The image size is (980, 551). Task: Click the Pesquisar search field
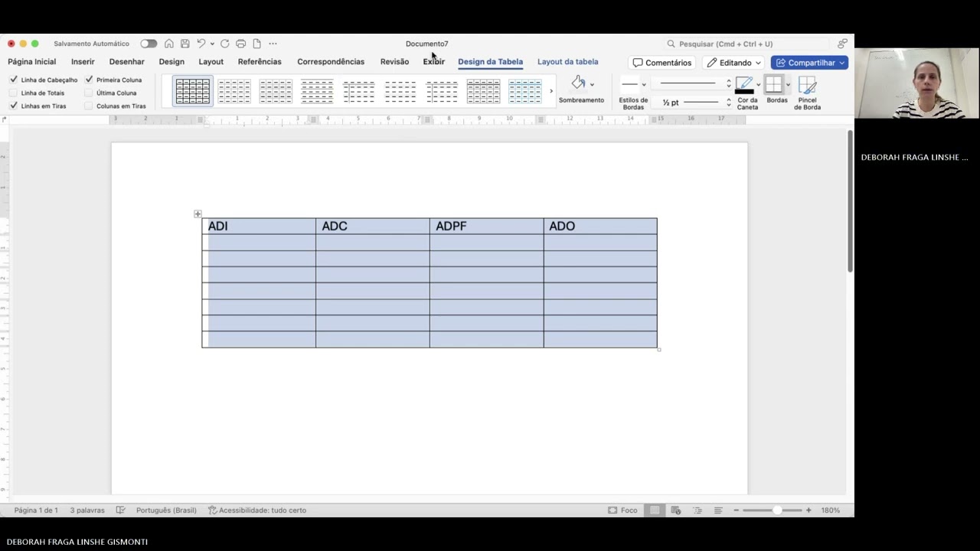coord(746,44)
